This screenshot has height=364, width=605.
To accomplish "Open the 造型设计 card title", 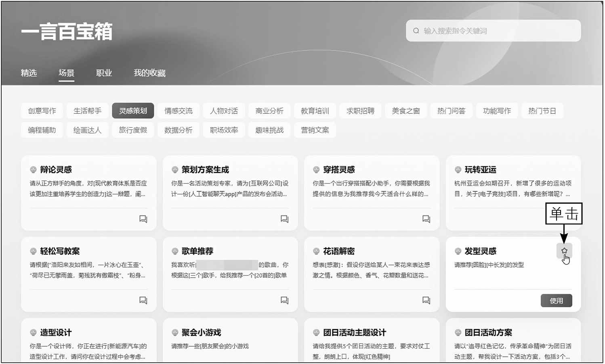I will pos(56,333).
